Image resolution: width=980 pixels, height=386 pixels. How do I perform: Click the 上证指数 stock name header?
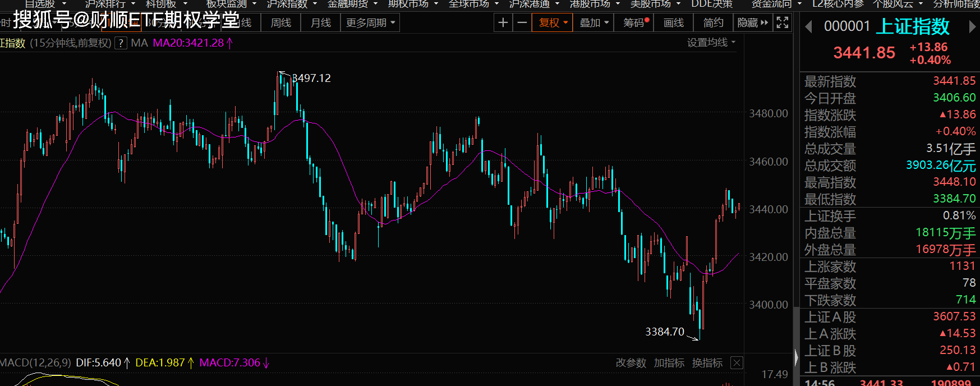coord(913,26)
